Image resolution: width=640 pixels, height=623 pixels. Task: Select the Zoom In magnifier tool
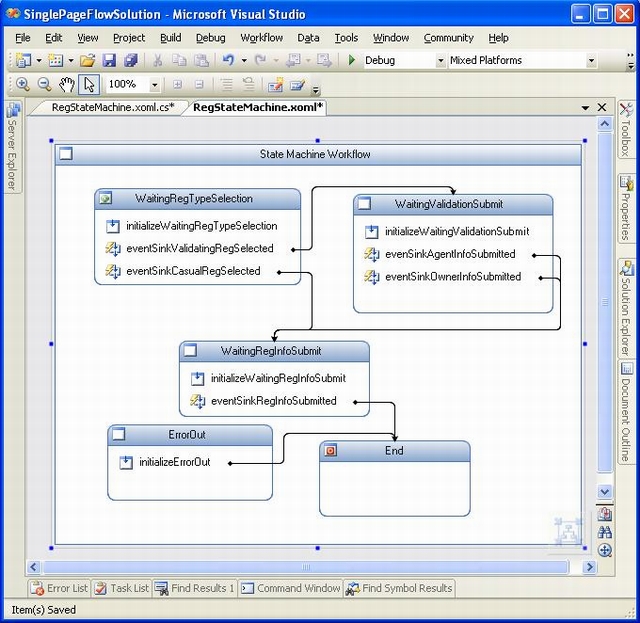[22, 85]
